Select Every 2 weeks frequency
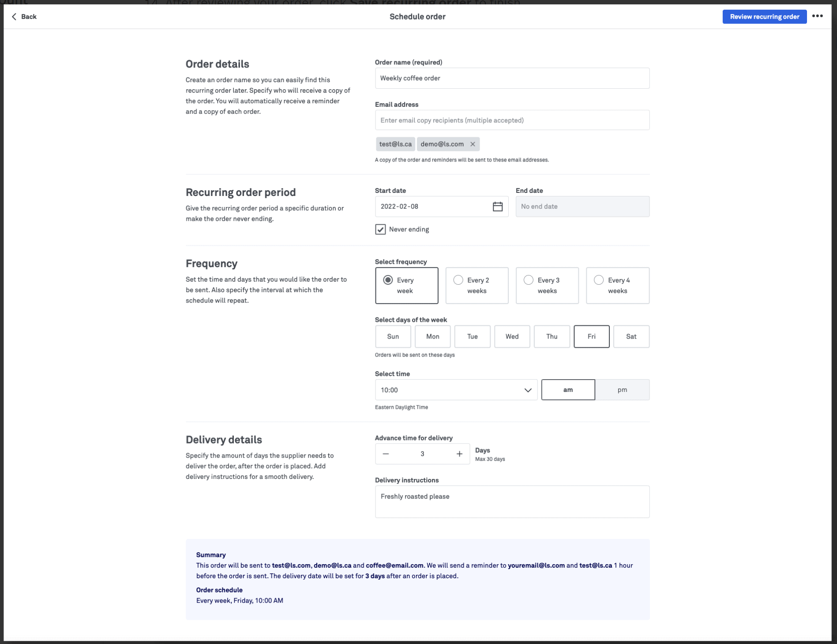The image size is (837, 644). click(477, 286)
